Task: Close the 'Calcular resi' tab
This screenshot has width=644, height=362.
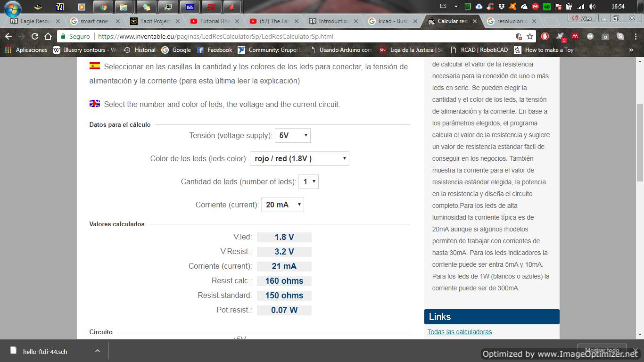Action: point(475,21)
